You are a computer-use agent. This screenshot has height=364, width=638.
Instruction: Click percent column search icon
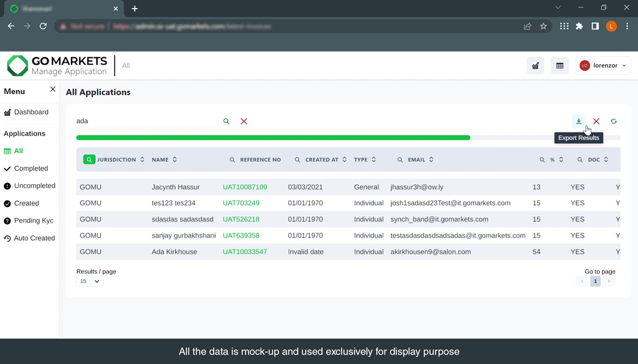point(542,160)
